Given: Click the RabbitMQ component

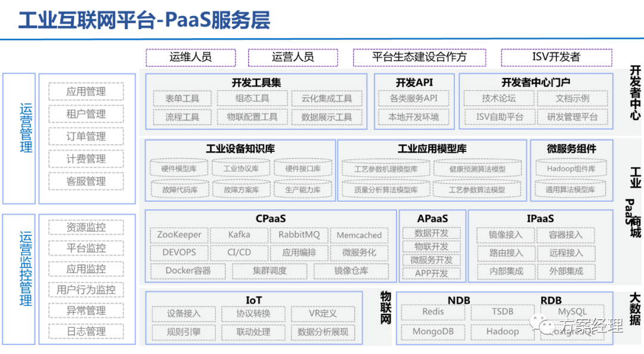Looking at the screenshot, I should [299, 235].
